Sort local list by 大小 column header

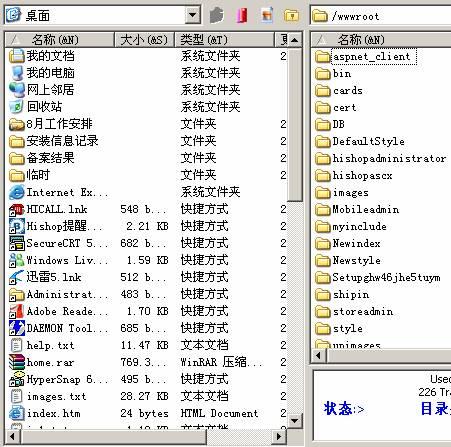pyautogui.click(x=144, y=40)
